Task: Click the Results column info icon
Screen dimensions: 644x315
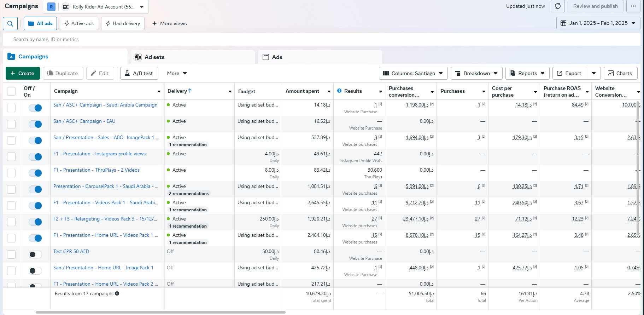Action: [x=339, y=91]
